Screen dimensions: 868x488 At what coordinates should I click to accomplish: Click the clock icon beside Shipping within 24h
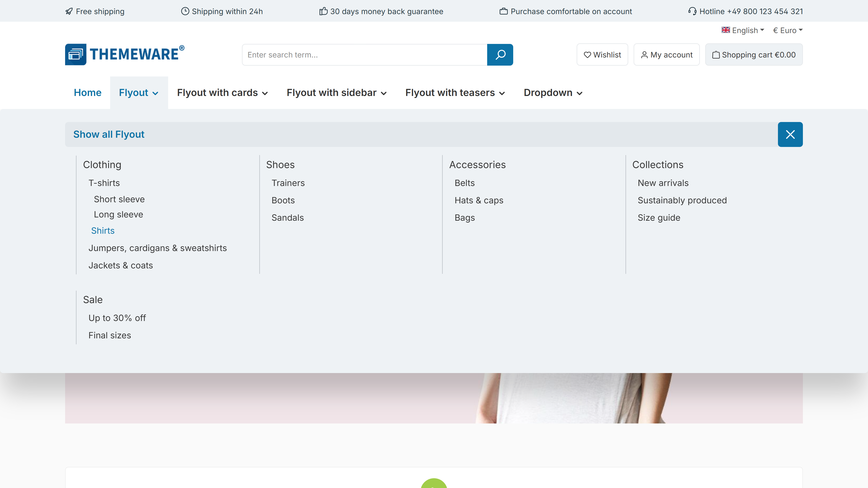[185, 11]
